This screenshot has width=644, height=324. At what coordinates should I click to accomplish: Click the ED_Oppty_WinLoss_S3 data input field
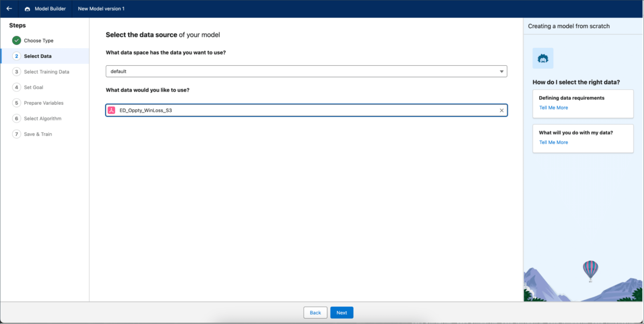click(x=306, y=110)
